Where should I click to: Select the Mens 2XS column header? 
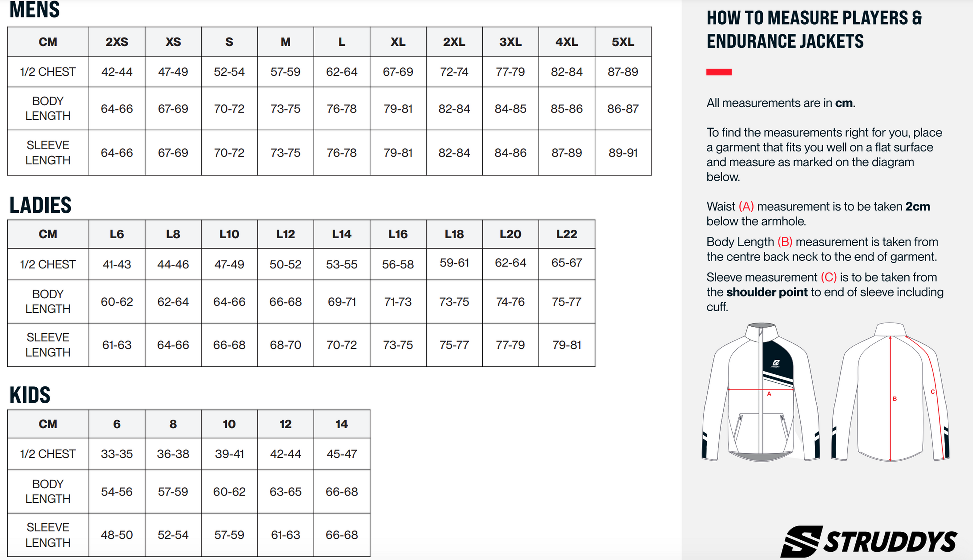coord(117,42)
